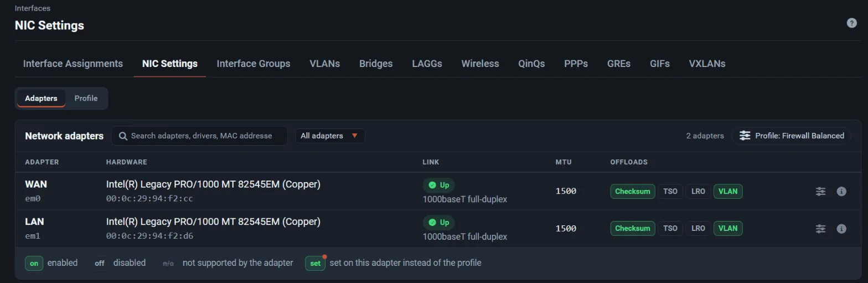The image size is (868, 283).
Task: Toggle LRO offload on LAN row
Action: click(x=698, y=228)
